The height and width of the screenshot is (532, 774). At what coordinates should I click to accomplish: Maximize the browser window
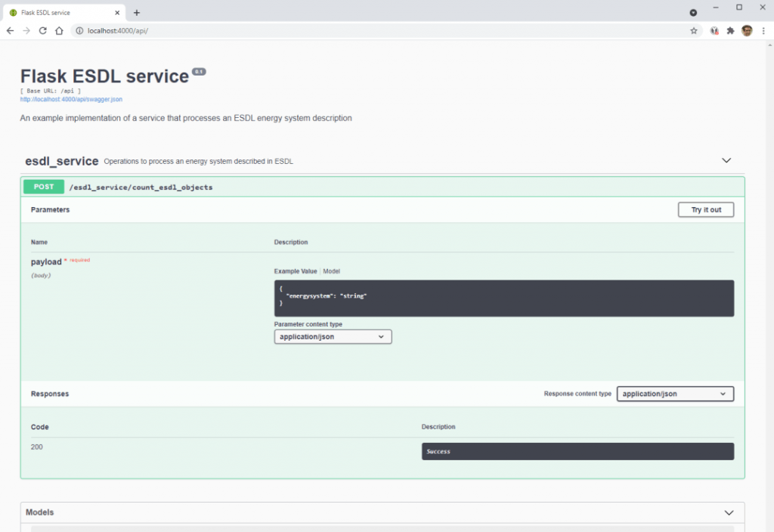point(739,8)
